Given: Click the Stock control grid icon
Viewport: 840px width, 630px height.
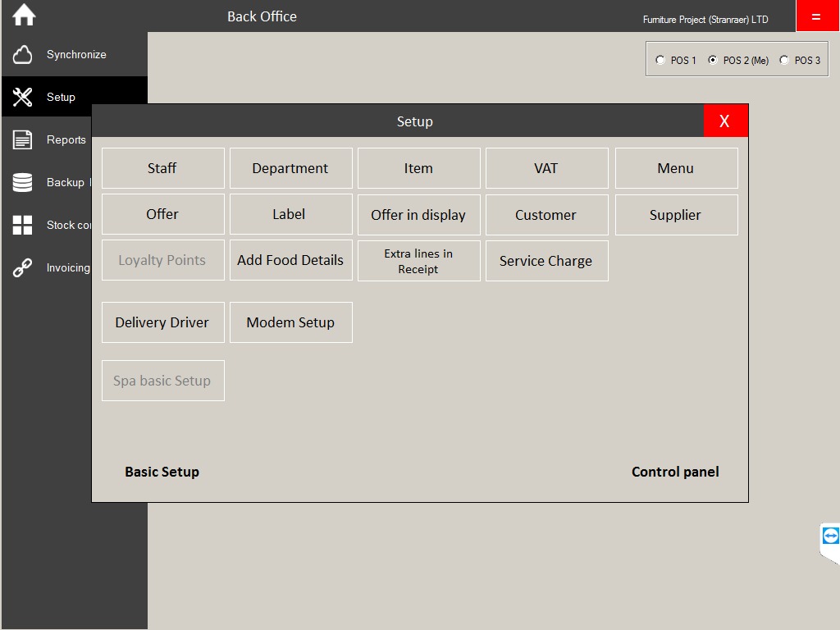Looking at the screenshot, I should click(23, 226).
